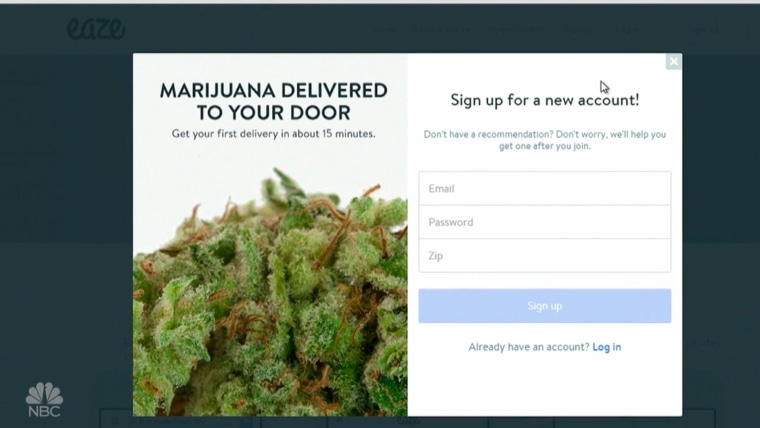Open the dimmed Sign in link in header
Screen dimensions: 760x428
point(704,30)
